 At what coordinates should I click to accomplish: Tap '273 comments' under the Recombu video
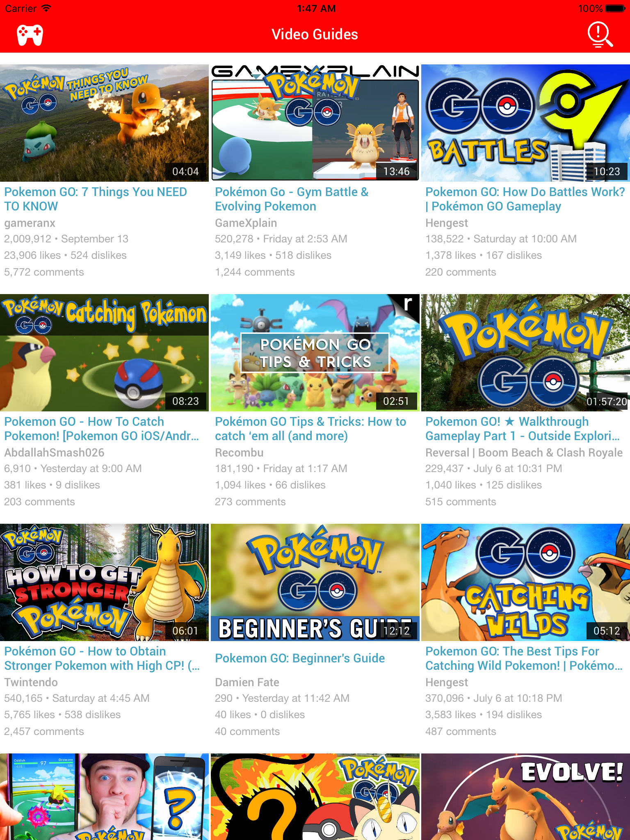(x=250, y=502)
